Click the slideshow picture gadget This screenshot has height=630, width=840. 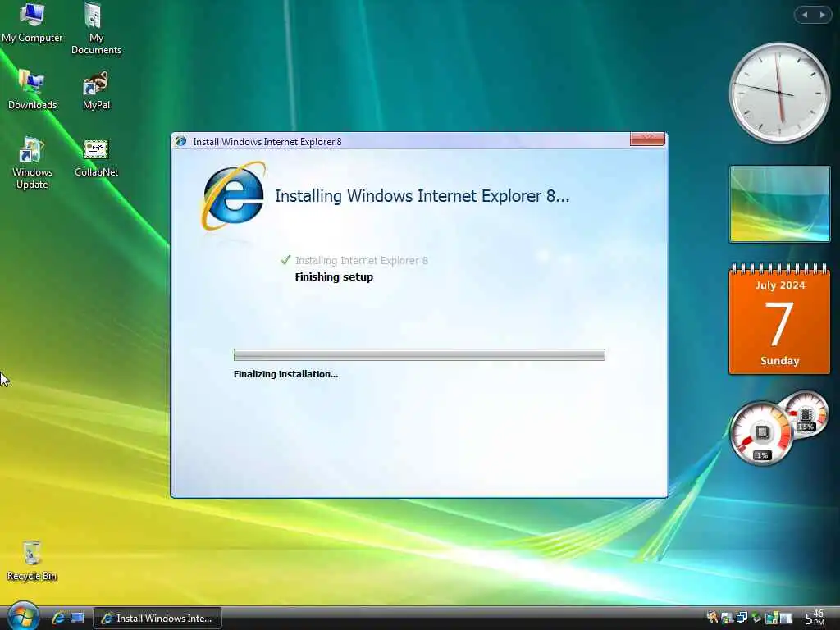(779, 204)
